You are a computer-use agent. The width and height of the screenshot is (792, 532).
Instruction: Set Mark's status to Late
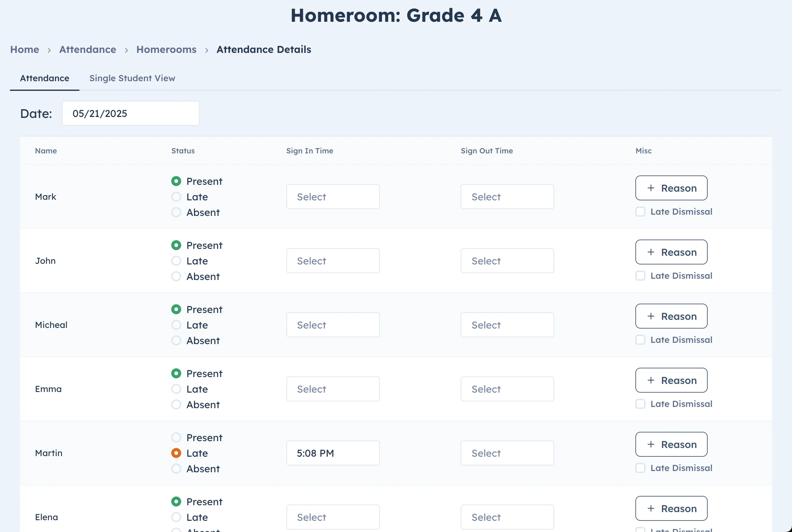[x=176, y=197]
